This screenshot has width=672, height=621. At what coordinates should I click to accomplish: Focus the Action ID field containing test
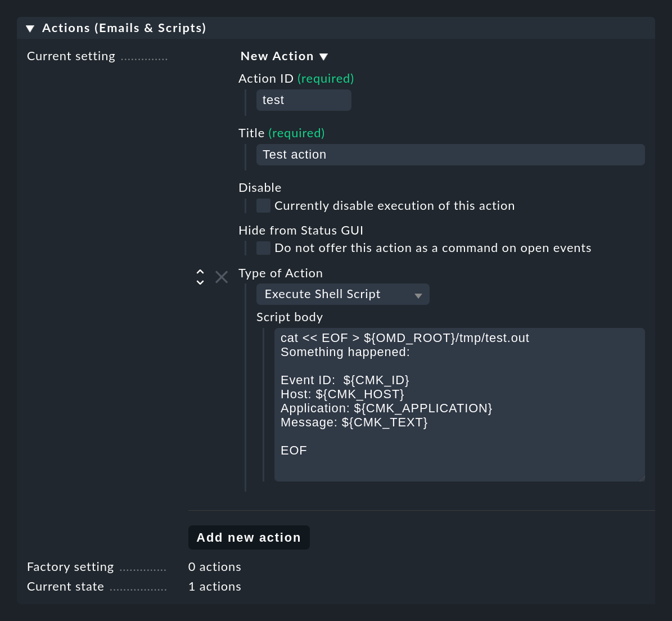pos(304,100)
